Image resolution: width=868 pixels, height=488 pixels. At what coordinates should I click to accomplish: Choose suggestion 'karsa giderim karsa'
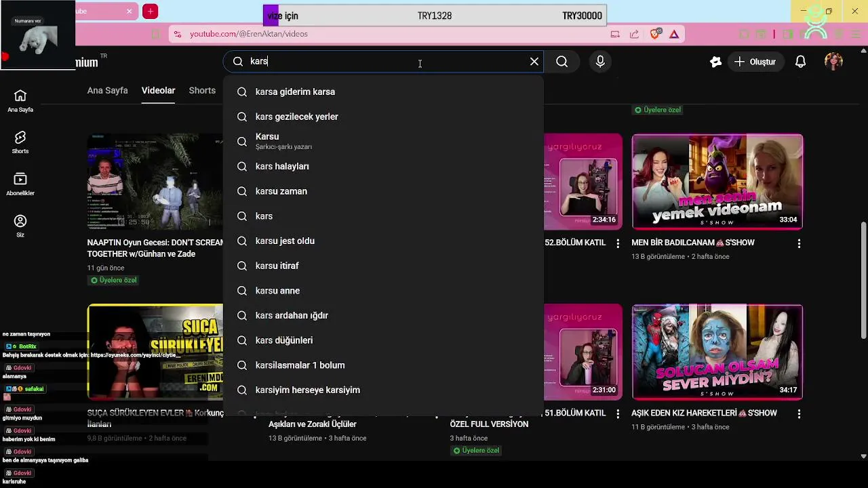[383, 91]
